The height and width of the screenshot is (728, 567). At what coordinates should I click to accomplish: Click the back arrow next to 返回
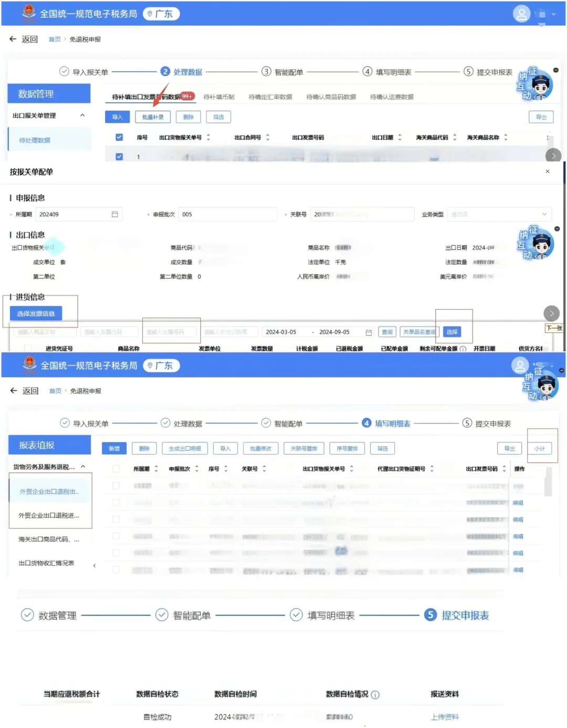[x=13, y=39]
